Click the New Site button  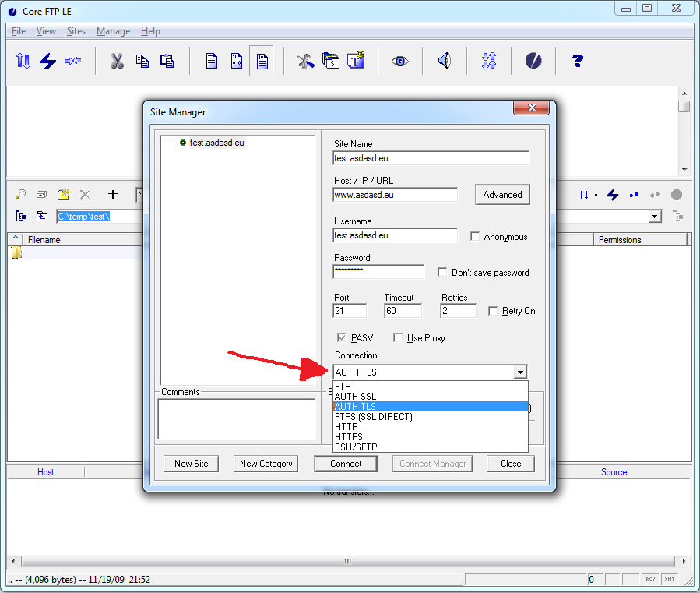click(191, 464)
